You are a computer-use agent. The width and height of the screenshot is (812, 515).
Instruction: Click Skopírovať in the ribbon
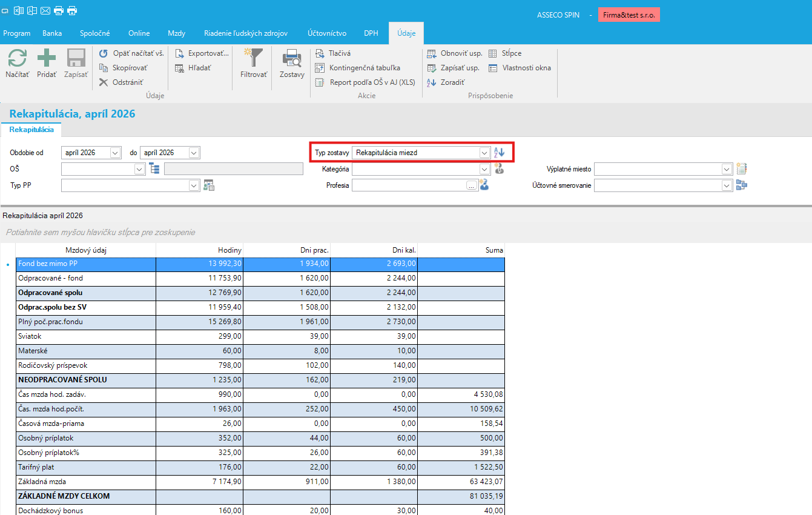[123, 68]
